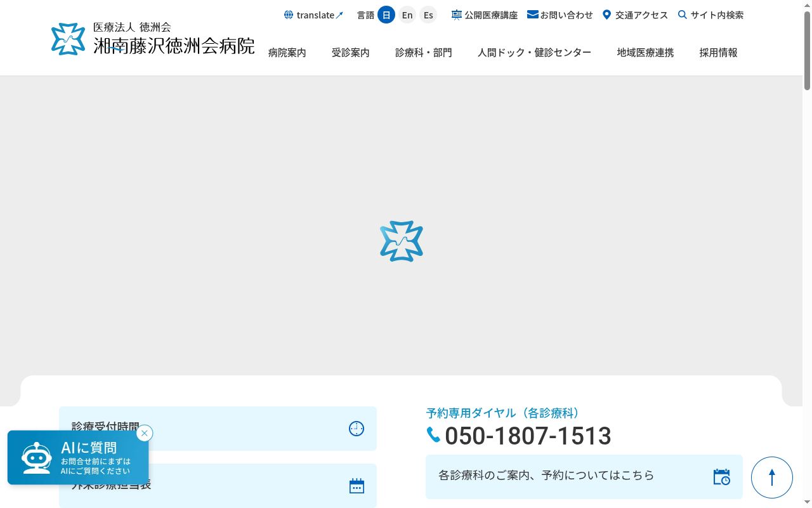The image size is (812, 508).
Task: Click phone number 050-1807-1513
Action: [x=528, y=436]
